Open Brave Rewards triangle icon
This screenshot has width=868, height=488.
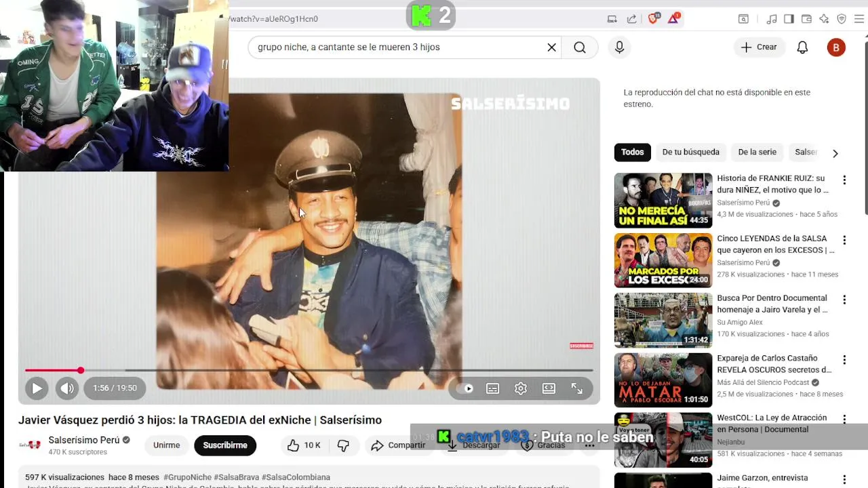tap(673, 19)
